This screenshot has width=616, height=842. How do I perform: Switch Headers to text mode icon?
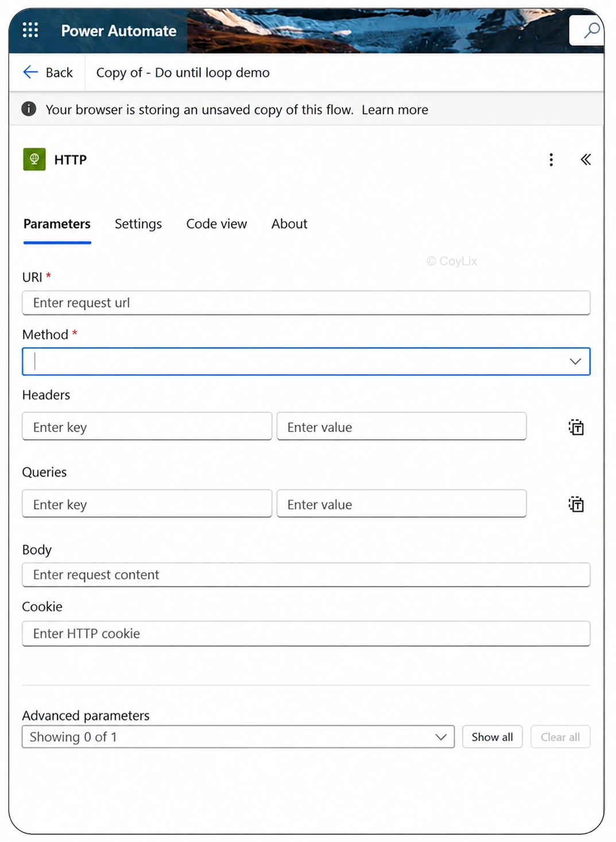click(576, 427)
